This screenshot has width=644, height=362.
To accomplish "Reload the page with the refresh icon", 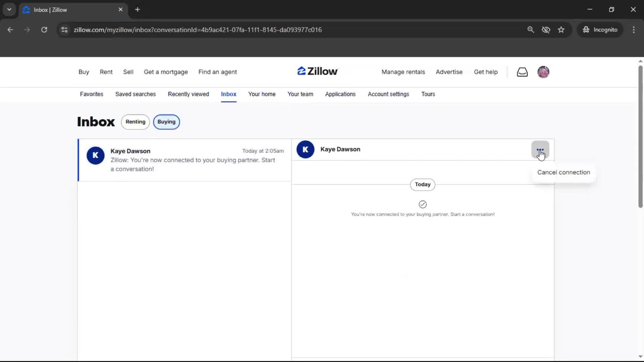I will (44, 29).
